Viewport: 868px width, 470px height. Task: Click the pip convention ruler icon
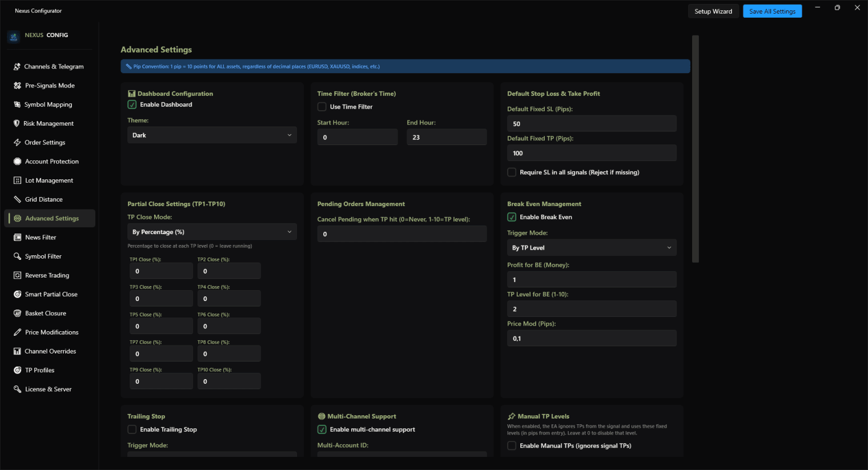click(x=128, y=67)
